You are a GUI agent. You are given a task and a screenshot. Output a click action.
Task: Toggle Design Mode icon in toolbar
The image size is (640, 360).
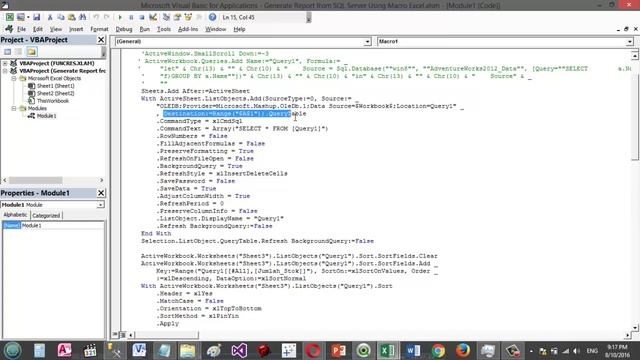click(x=153, y=17)
